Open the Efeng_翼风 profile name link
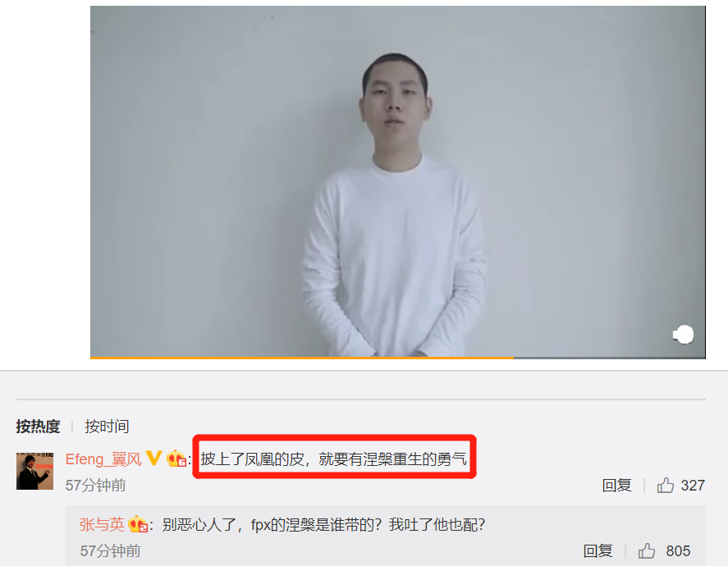Image resolution: width=728 pixels, height=566 pixels. [x=103, y=459]
